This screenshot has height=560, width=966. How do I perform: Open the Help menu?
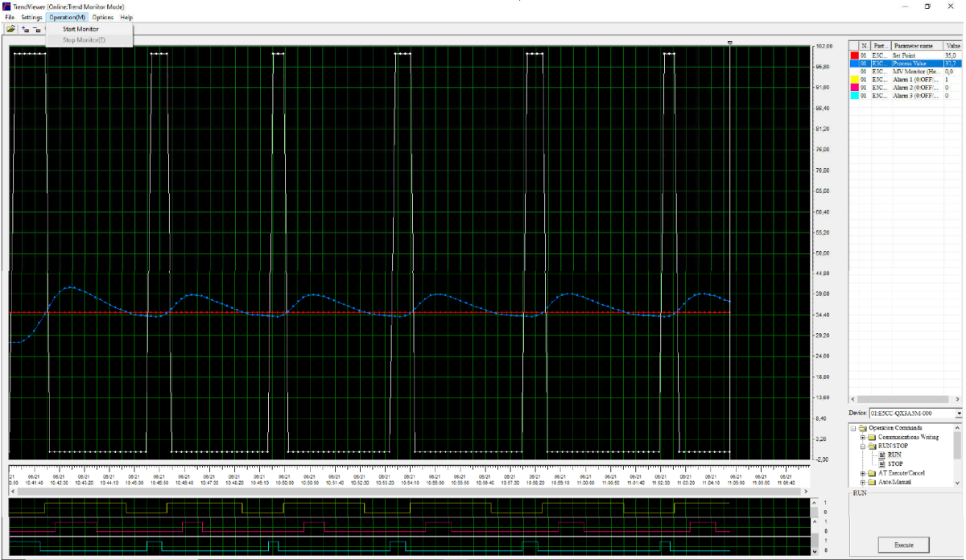tap(126, 17)
